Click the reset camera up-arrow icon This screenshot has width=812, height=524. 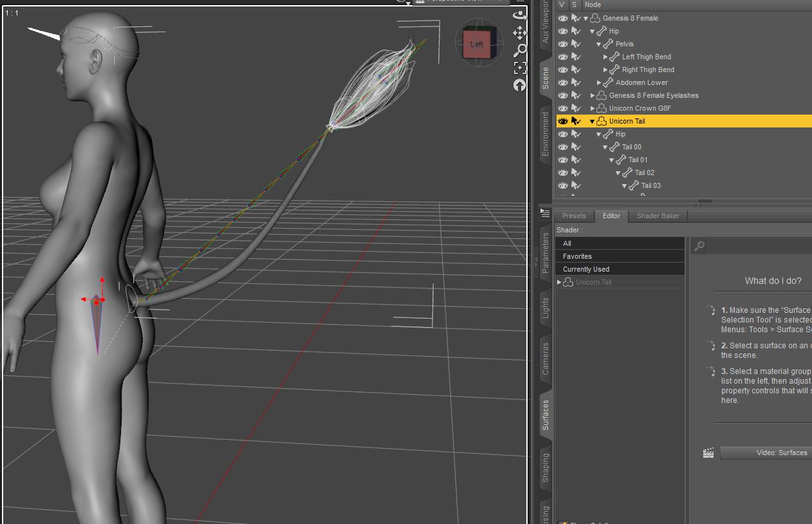[519, 85]
